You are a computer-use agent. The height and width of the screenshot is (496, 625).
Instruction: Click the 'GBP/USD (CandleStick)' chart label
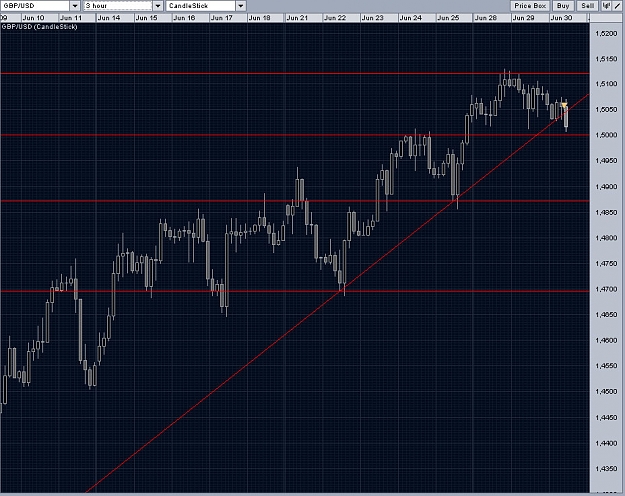39,27
